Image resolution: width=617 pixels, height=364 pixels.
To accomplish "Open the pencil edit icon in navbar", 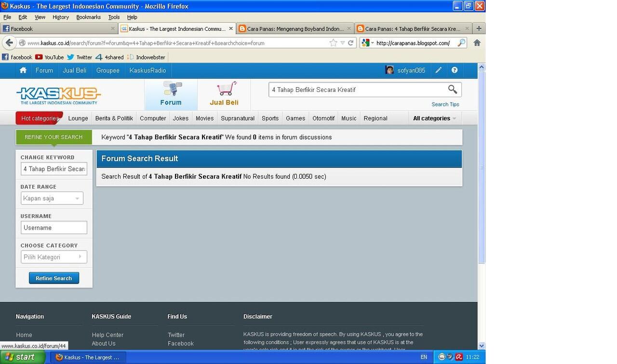I will (x=438, y=70).
